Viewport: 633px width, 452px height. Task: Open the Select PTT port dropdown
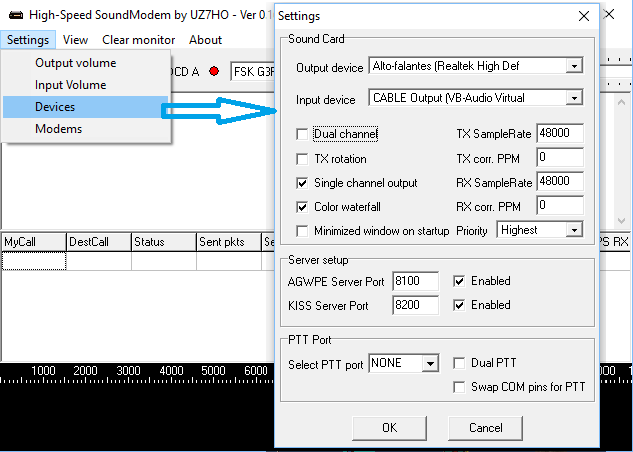point(430,364)
